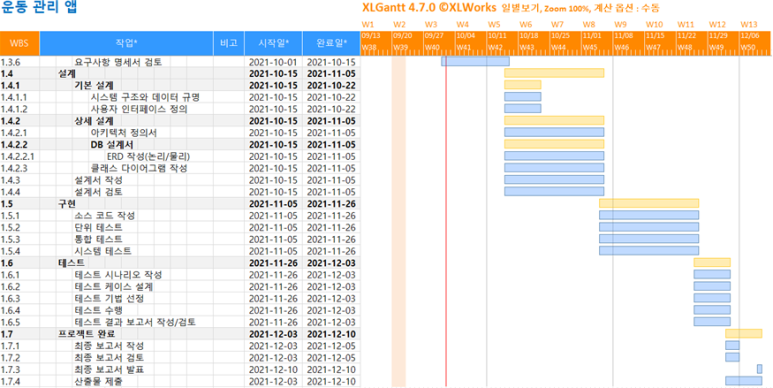Select task 설계서 작성
Viewport: 773px width, 388px height.
pos(98,180)
